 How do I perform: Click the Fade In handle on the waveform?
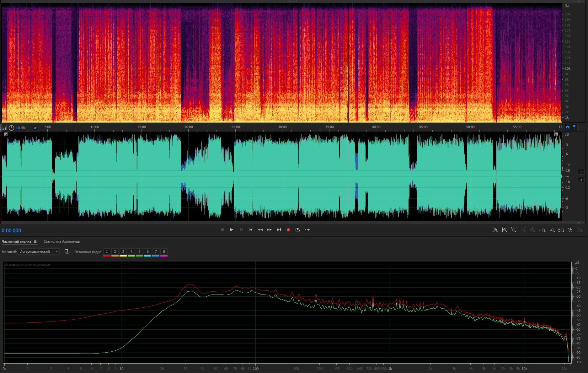point(6,134)
